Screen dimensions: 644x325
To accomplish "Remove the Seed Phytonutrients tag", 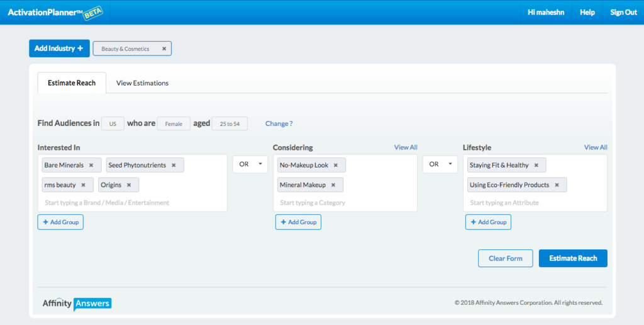I will (174, 165).
